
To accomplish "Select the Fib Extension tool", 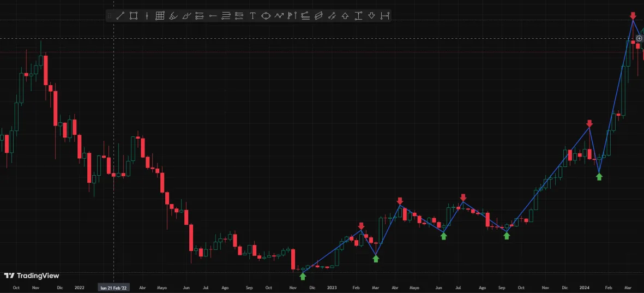I will point(239,16).
